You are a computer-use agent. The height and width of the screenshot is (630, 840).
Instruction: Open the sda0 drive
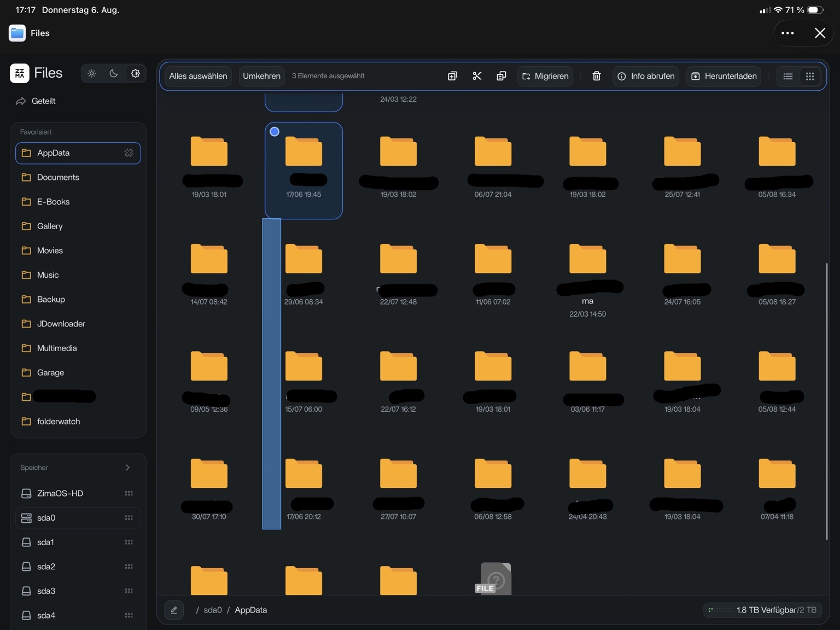[x=78, y=518]
